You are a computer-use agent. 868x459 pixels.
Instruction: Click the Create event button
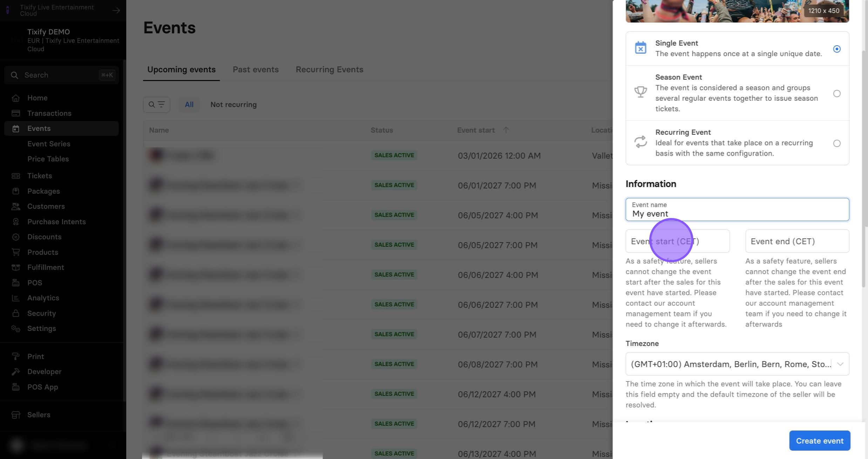pyautogui.click(x=820, y=440)
